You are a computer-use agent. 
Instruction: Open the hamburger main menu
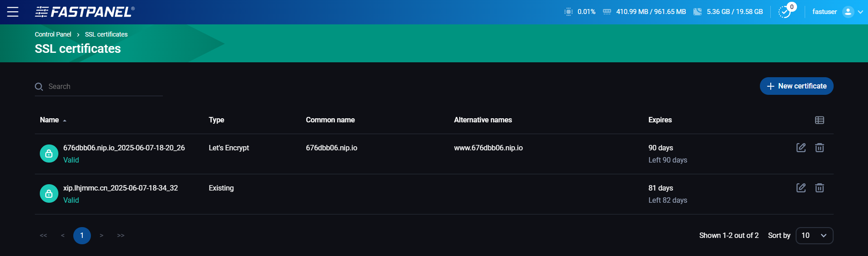click(13, 12)
